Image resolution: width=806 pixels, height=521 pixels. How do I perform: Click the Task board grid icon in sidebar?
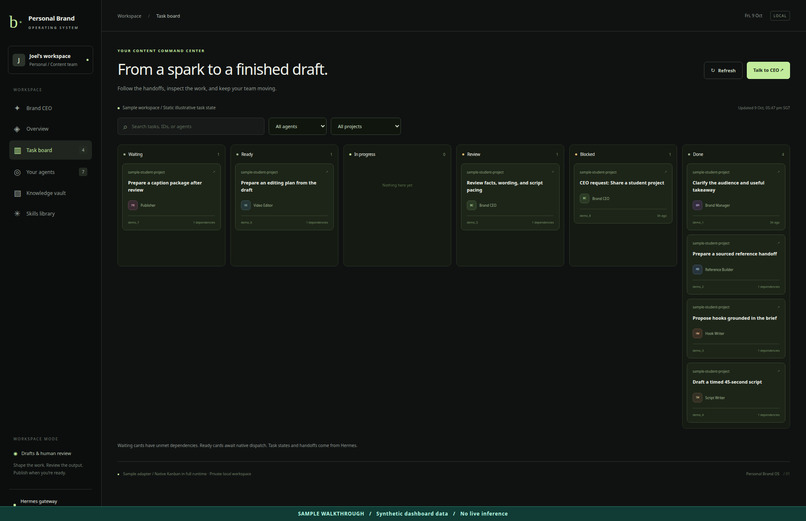[17, 151]
